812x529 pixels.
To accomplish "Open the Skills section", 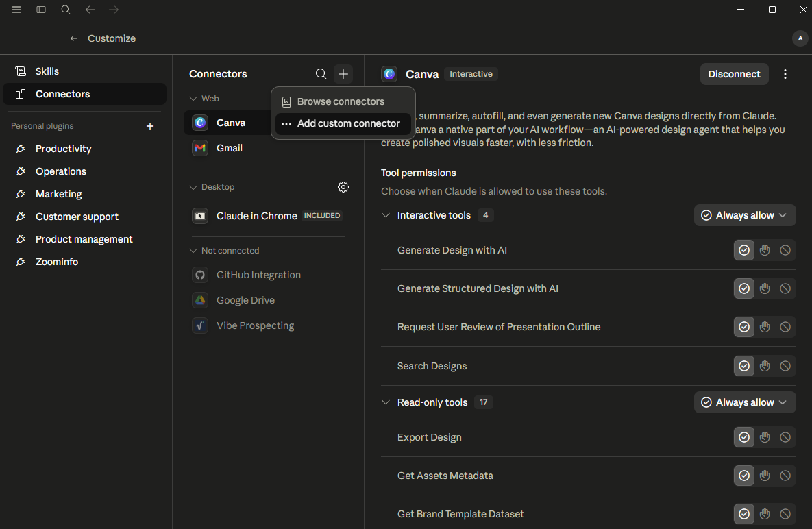I will pyautogui.click(x=84, y=71).
